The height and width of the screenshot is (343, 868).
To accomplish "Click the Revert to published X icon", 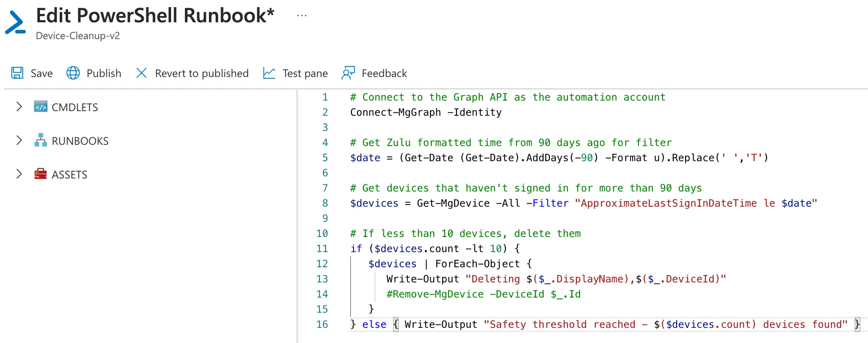I will (x=142, y=73).
